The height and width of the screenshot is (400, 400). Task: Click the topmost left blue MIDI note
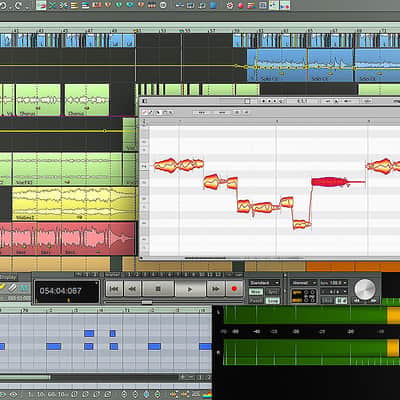click(89, 333)
